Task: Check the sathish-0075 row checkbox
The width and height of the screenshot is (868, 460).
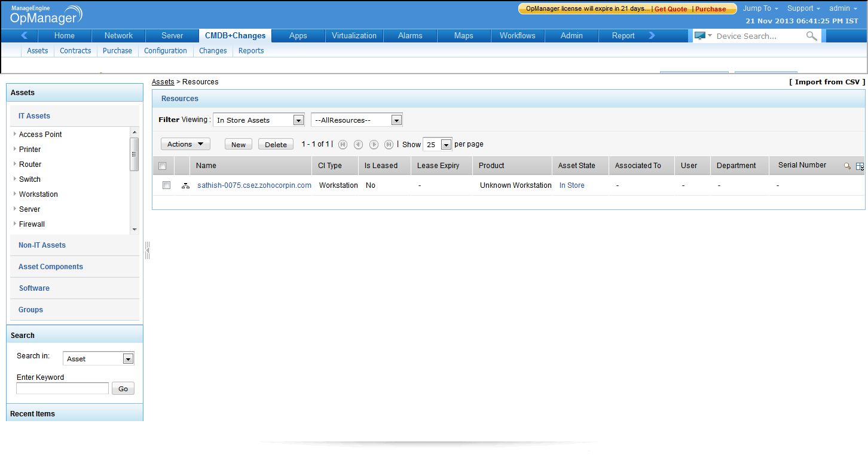Action: coord(167,185)
